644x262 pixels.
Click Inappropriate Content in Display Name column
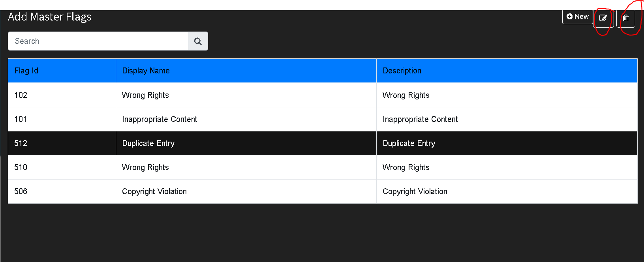tap(160, 119)
